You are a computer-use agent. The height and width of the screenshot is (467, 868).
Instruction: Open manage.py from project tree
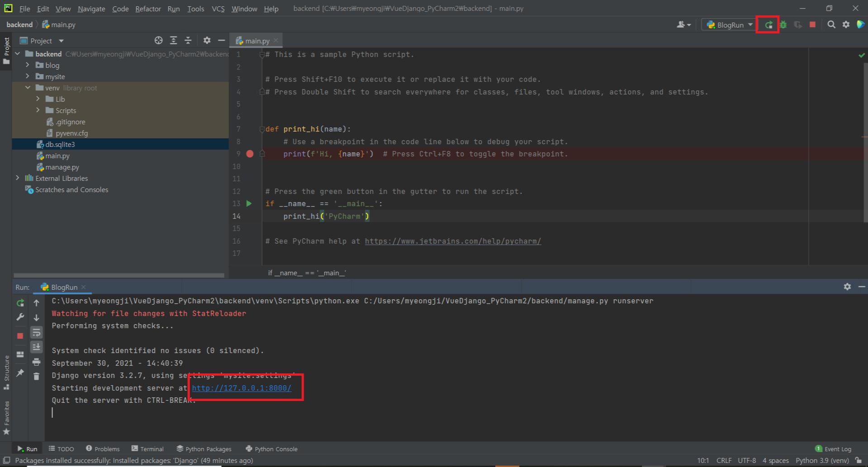pyautogui.click(x=57, y=167)
